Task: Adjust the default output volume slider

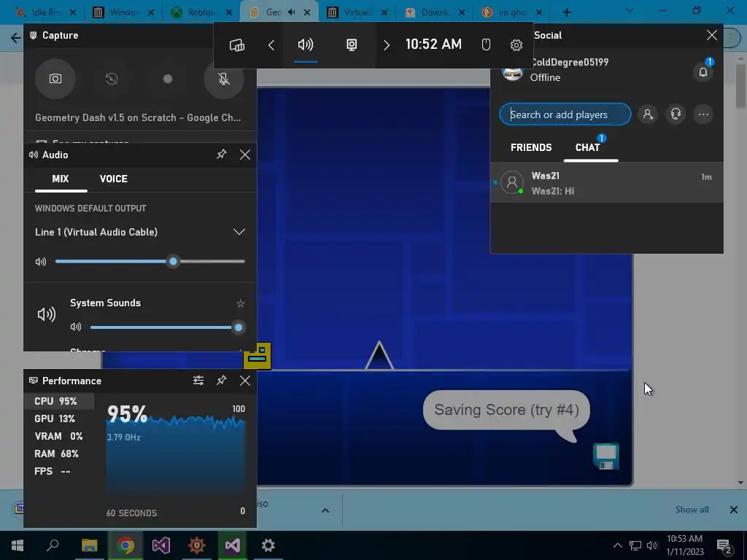Action: click(150, 262)
